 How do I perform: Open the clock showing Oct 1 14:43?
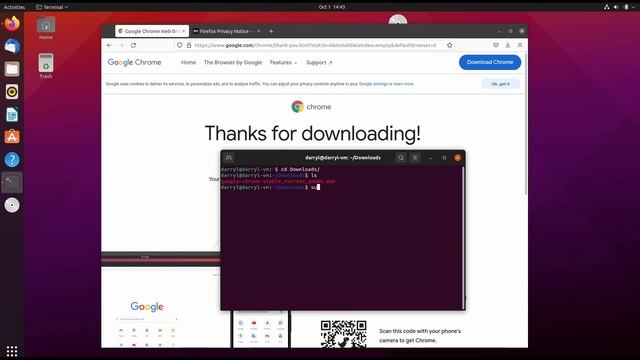coord(332,7)
